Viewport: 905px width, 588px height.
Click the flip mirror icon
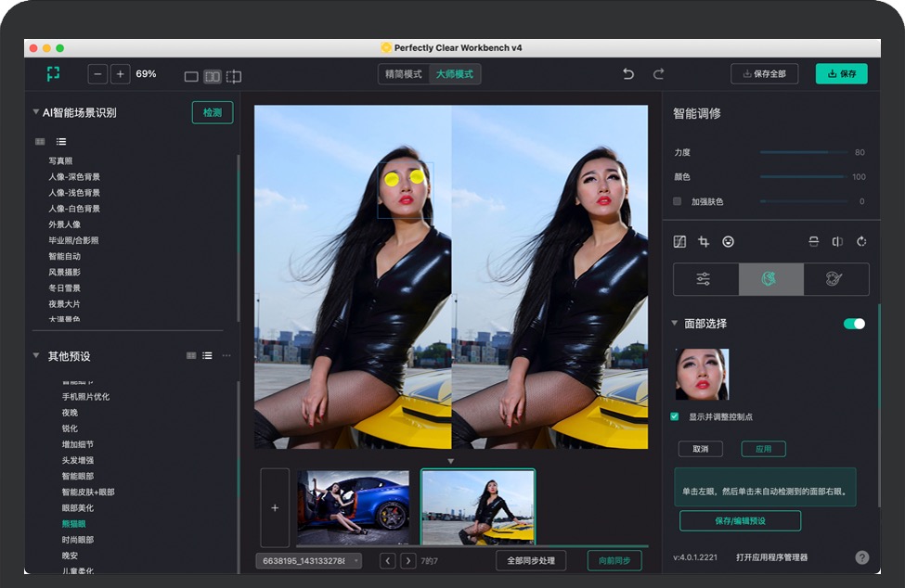[x=837, y=242]
